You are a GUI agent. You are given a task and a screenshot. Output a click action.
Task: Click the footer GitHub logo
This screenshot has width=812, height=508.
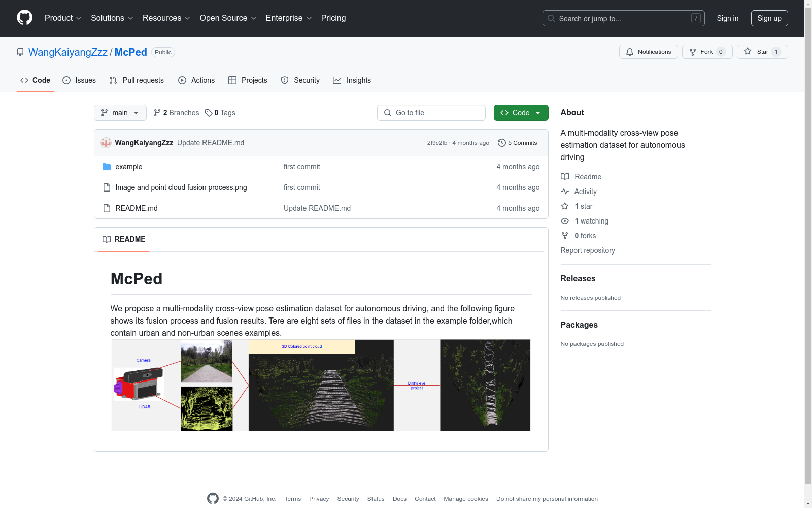[213, 499]
